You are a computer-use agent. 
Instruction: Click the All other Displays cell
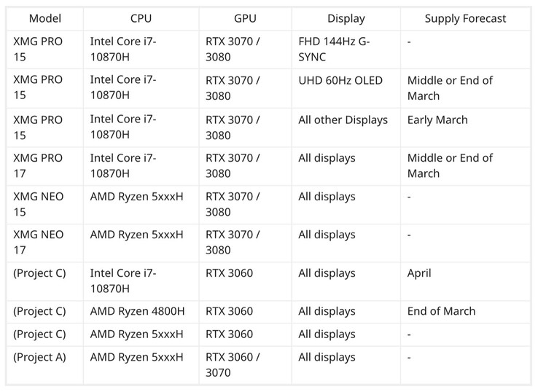343,119
